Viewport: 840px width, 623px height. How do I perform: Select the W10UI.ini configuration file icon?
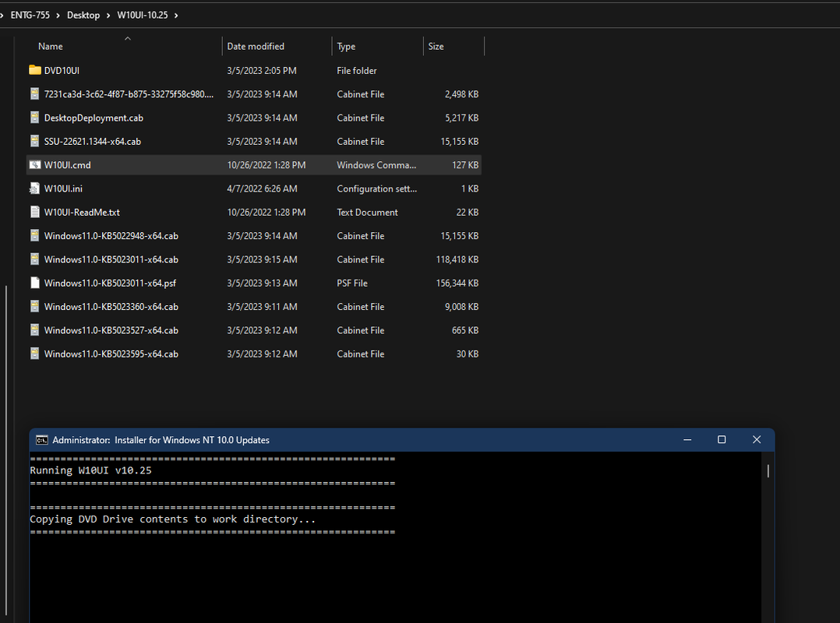(35, 188)
